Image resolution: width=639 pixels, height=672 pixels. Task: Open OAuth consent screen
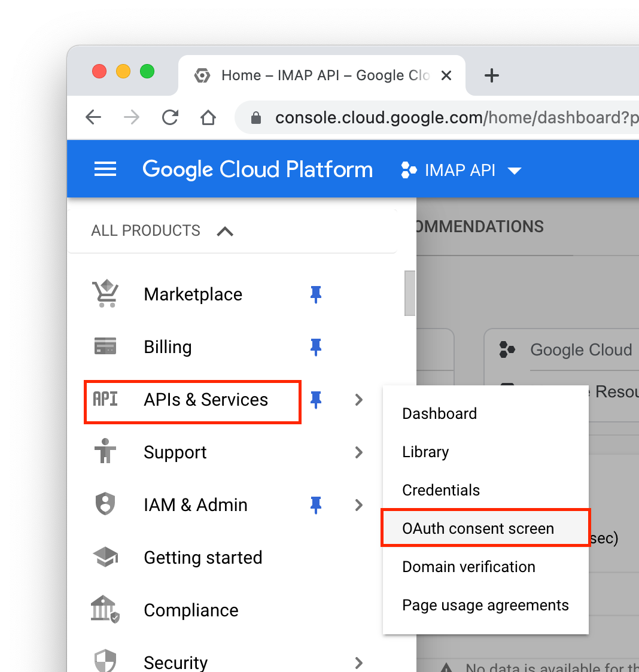pyautogui.click(x=486, y=528)
